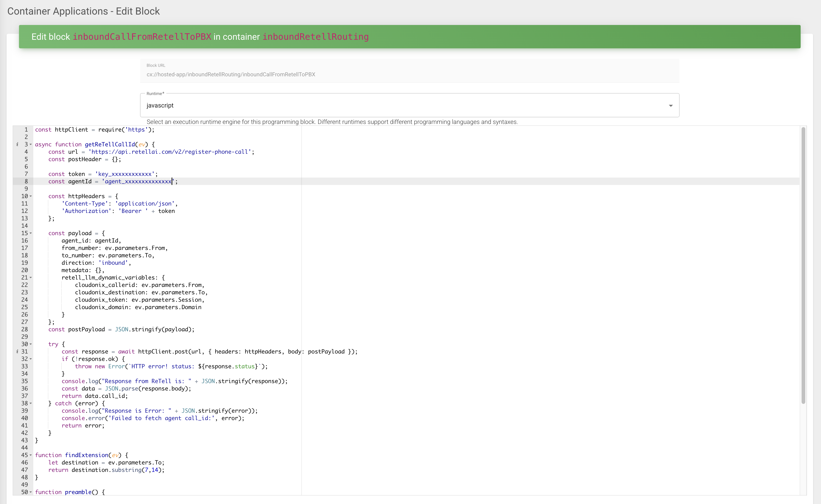Collapse the getReTellCallId function on line 3
The width and height of the screenshot is (821, 504).
click(31, 144)
